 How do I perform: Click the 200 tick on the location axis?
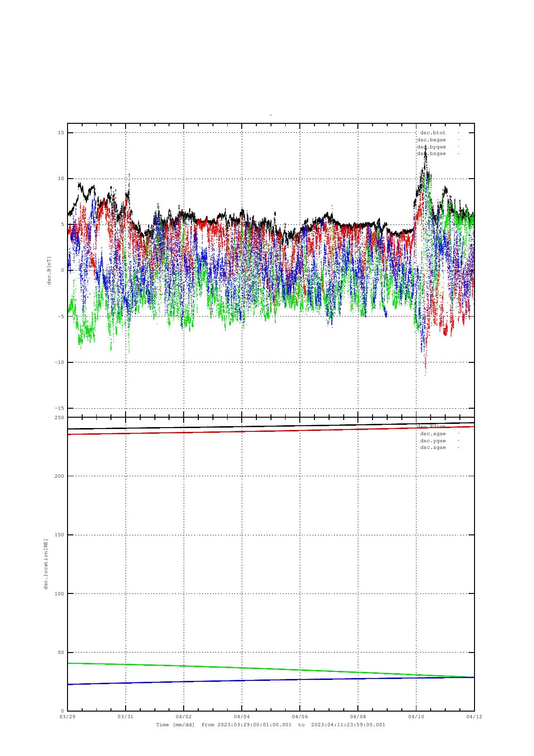click(59, 476)
